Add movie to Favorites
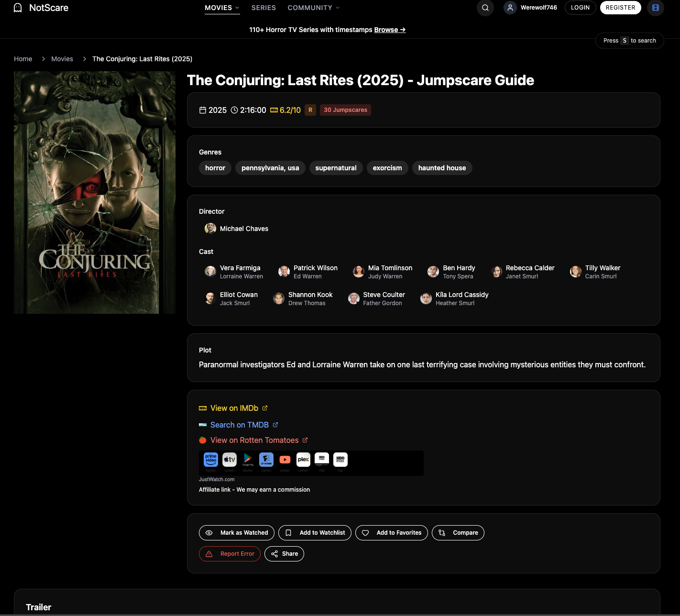Screen dimensions: 680x616 point(391,532)
